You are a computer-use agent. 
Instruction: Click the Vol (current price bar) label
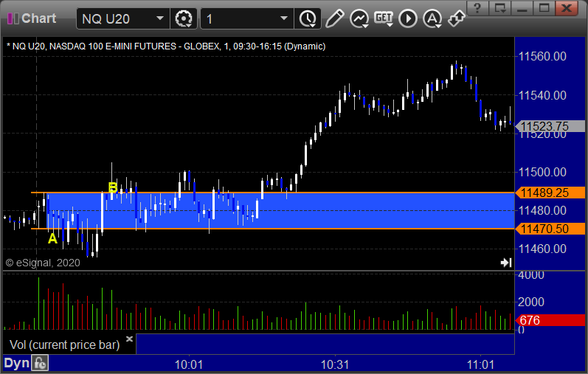coord(64,344)
